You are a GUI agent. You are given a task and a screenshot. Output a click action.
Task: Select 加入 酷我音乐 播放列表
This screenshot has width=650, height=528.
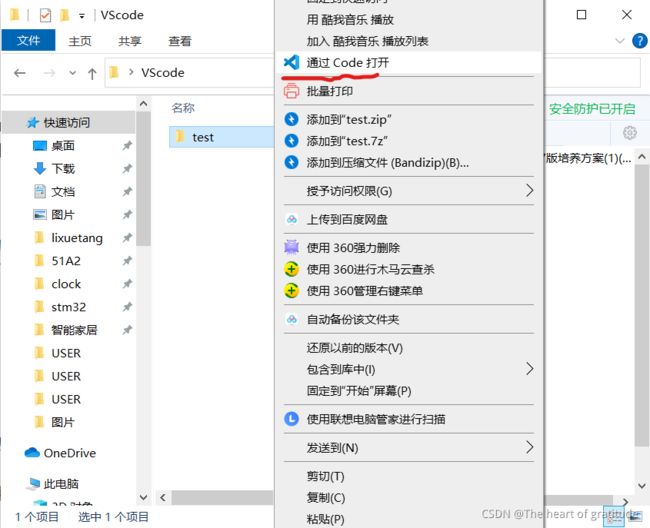pos(409,41)
